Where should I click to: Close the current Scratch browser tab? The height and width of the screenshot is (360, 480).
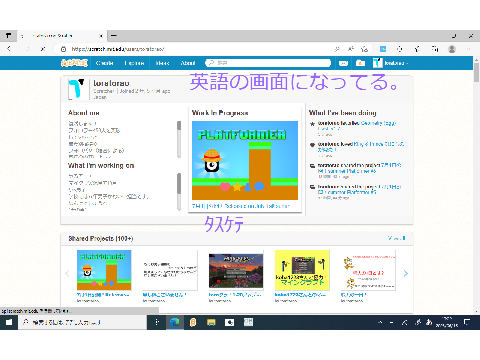101,36
